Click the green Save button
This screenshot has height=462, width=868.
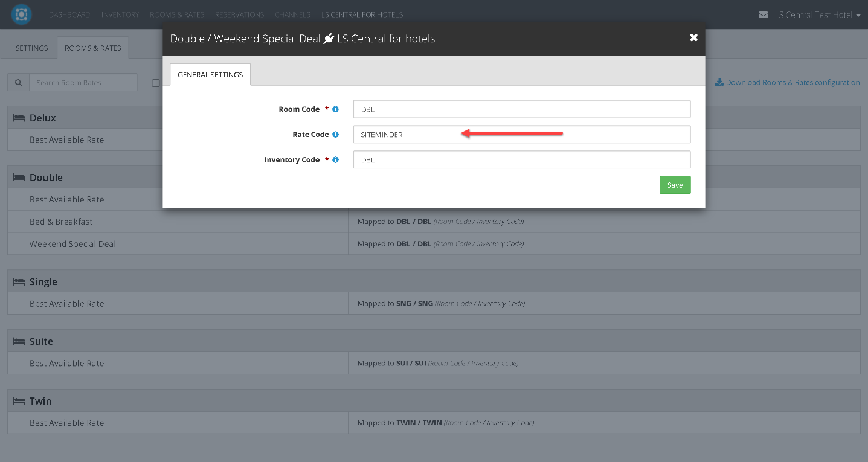pos(675,185)
